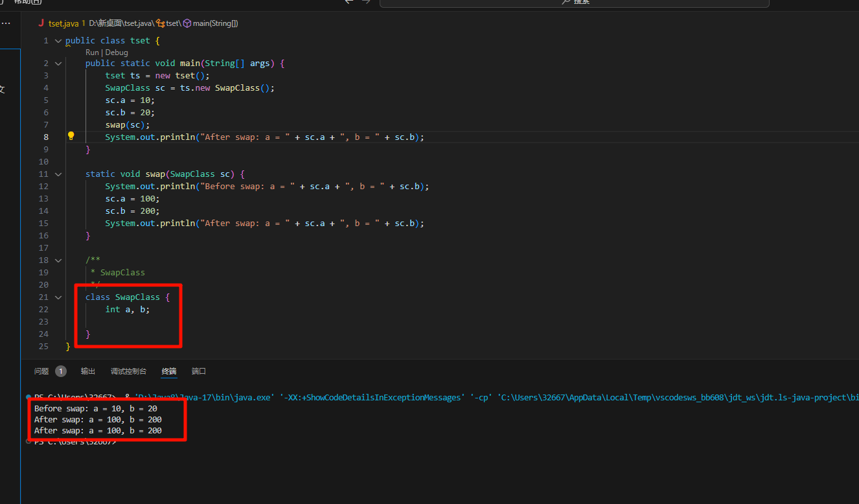The width and height of the screenshot is (859, 504).
Task: Fold the swap method at line 11
Action: point(58,174)
